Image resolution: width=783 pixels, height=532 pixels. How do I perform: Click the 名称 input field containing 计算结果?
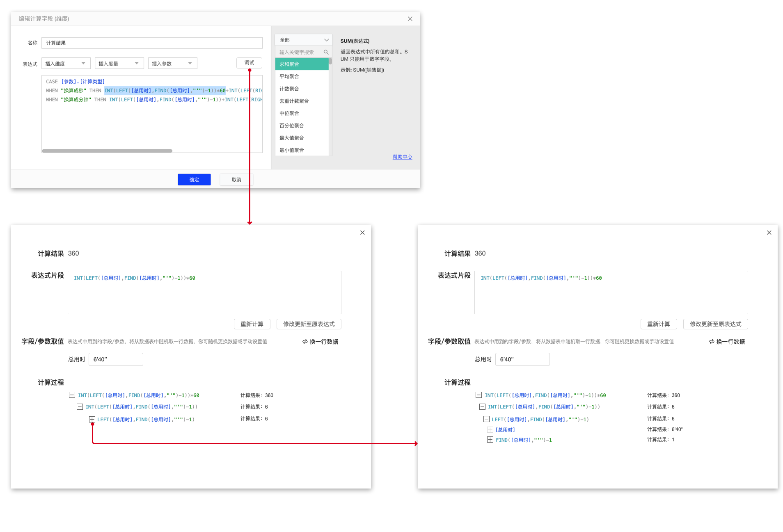click(152, 43)
